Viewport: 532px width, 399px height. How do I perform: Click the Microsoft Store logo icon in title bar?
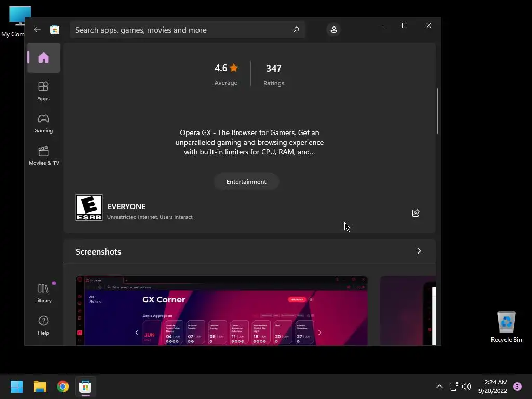[x=55, y=30]
